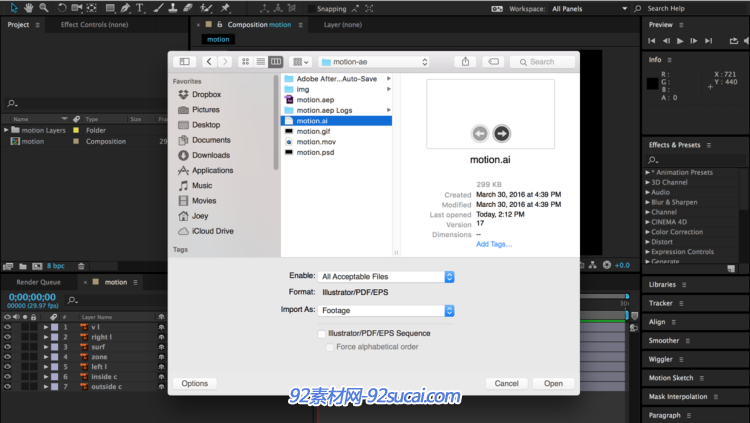
Task: Select the Selection arrow tool
Action: pos(13,8)
